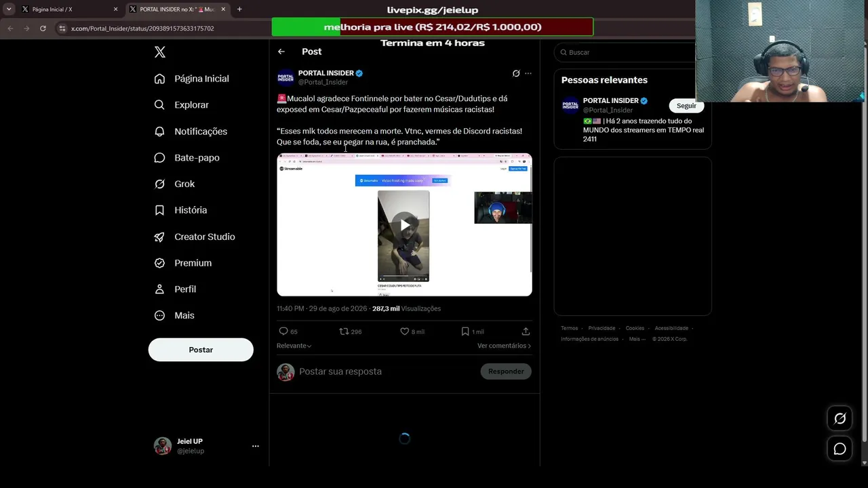Open the Mais menu in the sidebar
The height and width of the screenshot is (488, 868).
coord(174,316)
